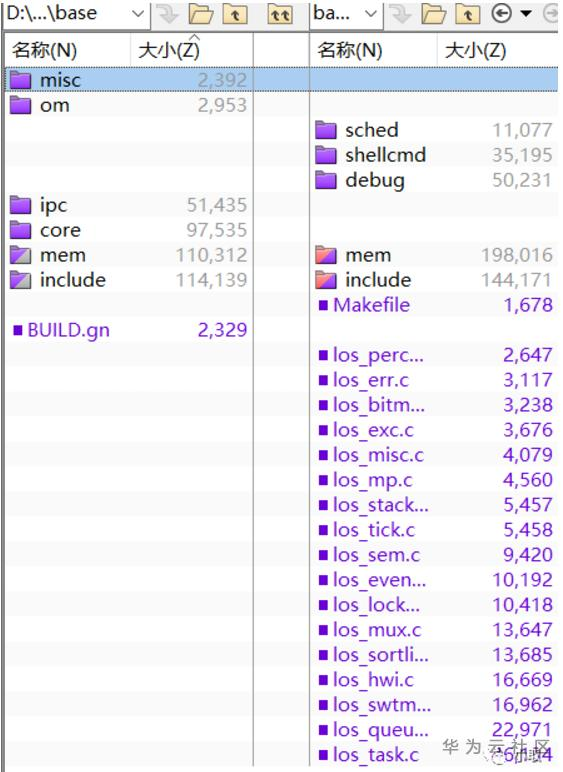Image resolution: width=563 pixels, height=772 pixels.
Task: Open right pane path dropdown ba...
Action: point(370,14)
